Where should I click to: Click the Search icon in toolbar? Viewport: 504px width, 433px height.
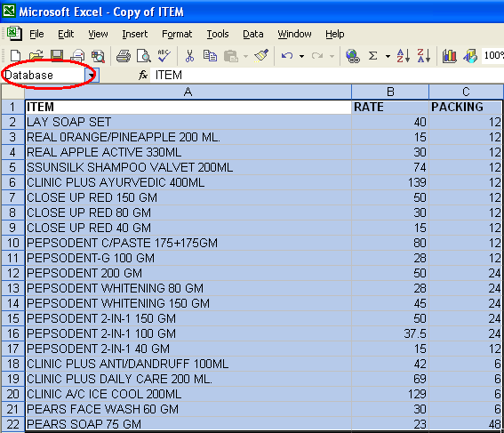pos(98,56)
